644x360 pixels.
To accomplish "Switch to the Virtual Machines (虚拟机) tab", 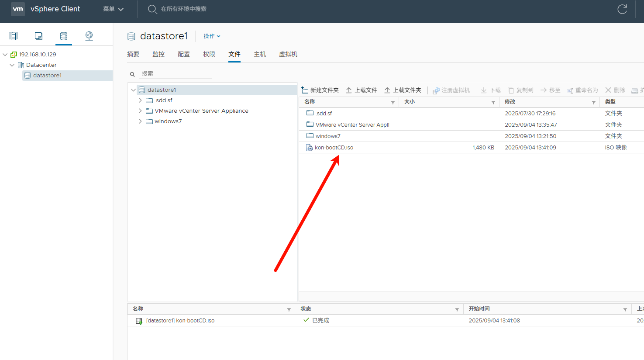I will click(288, 54).
